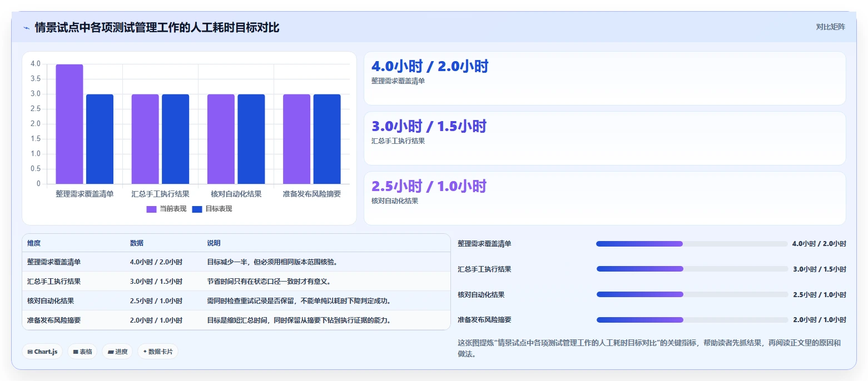Click the lightning icon beside the title
The width and height of the screenshot is (868, 381).
[26, 28]
